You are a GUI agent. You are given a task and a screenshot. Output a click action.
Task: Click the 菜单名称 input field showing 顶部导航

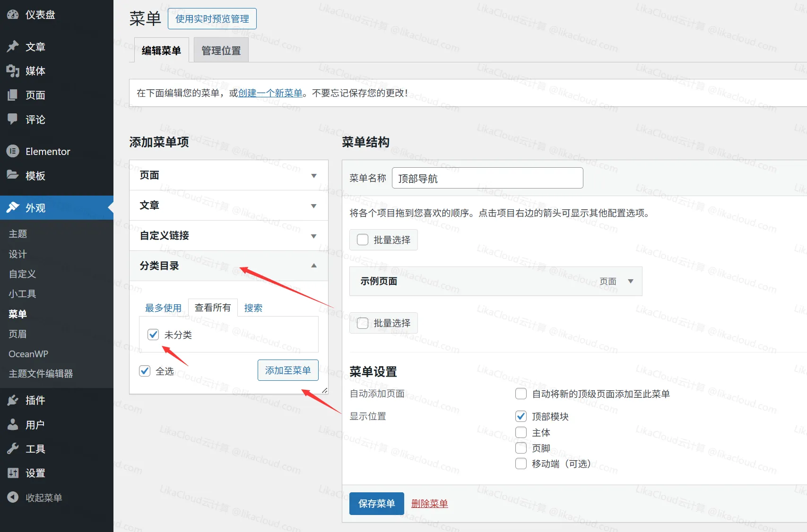pyautogui.click(x=487, y=178)
